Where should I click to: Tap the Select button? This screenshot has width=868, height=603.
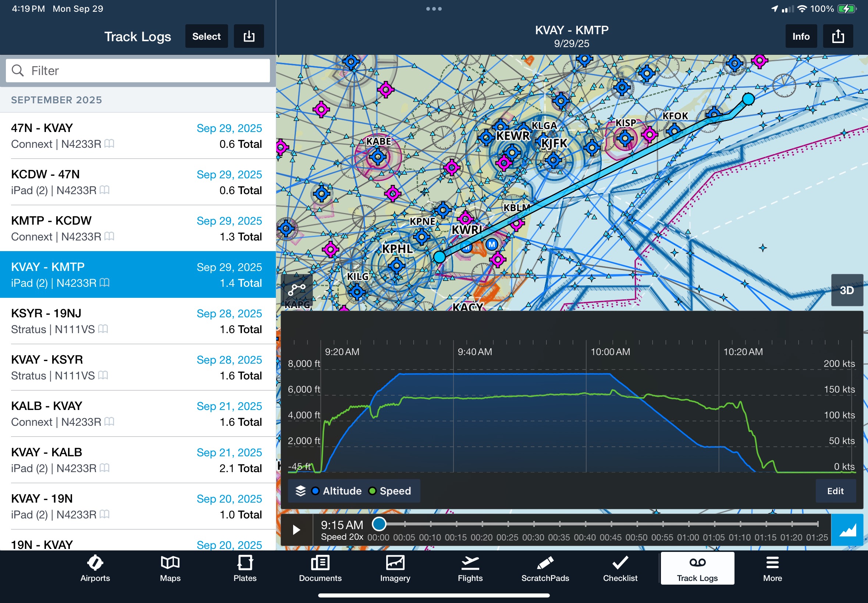206,36
